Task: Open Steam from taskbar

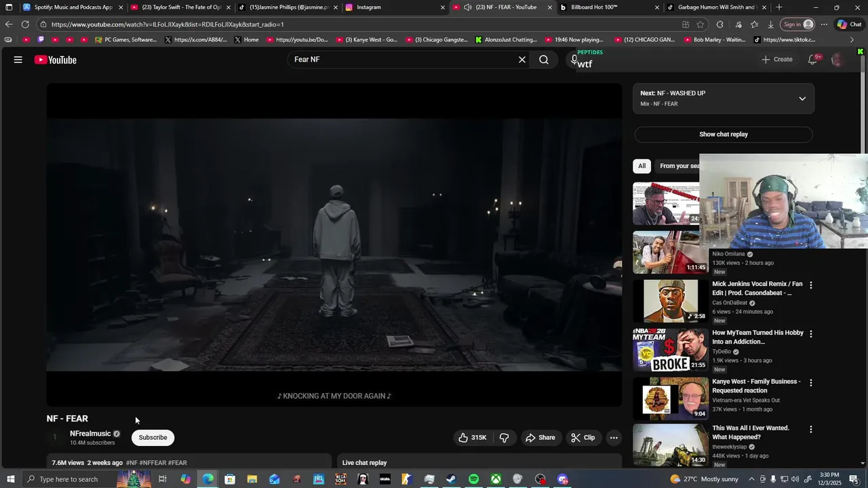Action: pyautogui.click(x=452, y=479)
